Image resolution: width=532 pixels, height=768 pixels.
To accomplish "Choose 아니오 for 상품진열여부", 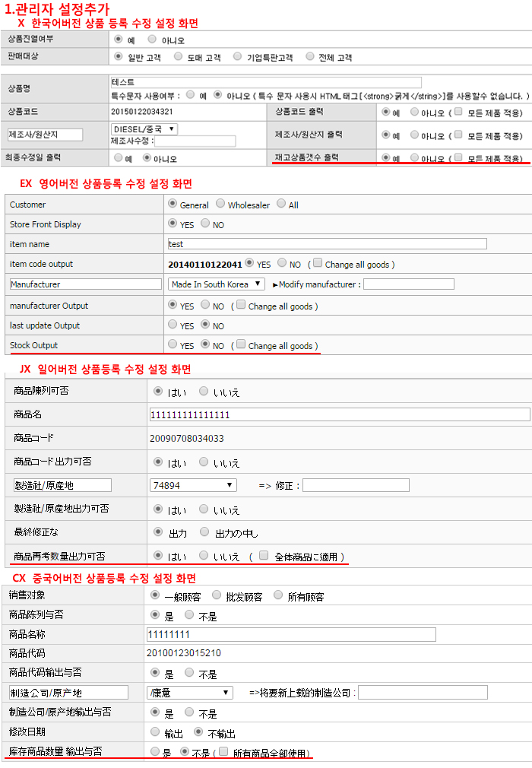I will tap(152, 39).
